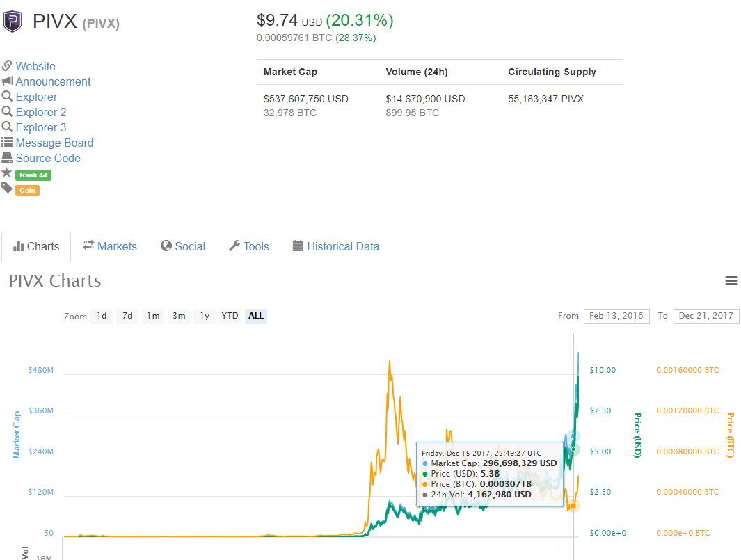Click the wrench icon in Tools tab
Viewport: 741px width, 560px height.
point(234,246)
